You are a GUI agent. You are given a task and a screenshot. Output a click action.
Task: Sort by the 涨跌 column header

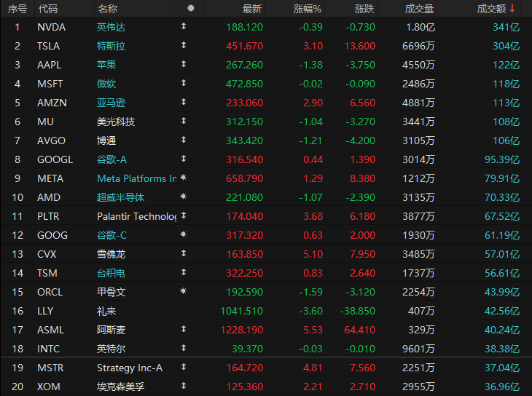pyautogui.click(x=364, y=9)
